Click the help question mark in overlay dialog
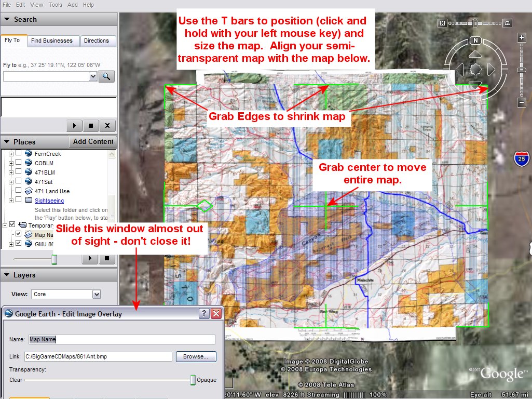This screenshot has height=399, width=532. tap(203, 313)
